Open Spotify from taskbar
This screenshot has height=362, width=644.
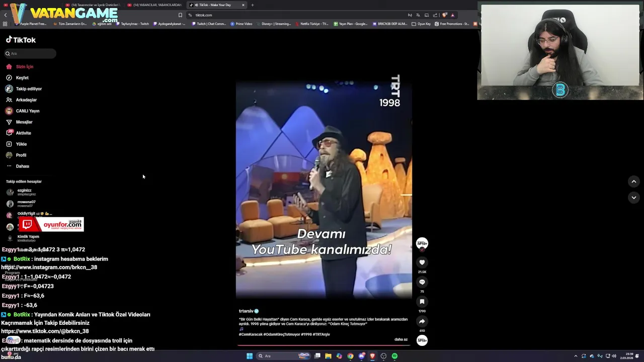tap(394, 356)
